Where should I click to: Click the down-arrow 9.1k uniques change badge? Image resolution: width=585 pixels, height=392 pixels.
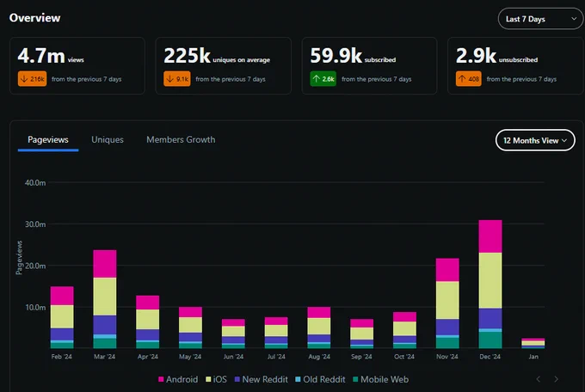point(177,79)
